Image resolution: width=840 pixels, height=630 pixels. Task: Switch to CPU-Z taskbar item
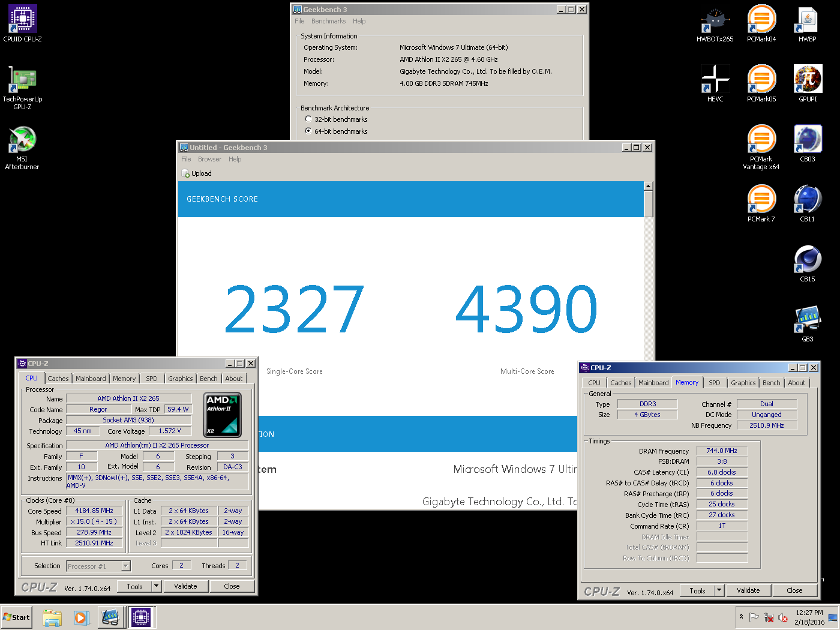(141, 617)
